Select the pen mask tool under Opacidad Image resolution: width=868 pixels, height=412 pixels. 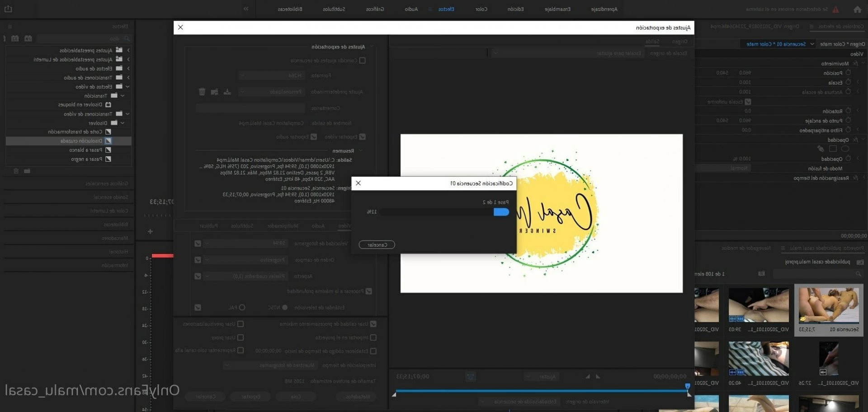pyautogui.click(x=821, y=149)
